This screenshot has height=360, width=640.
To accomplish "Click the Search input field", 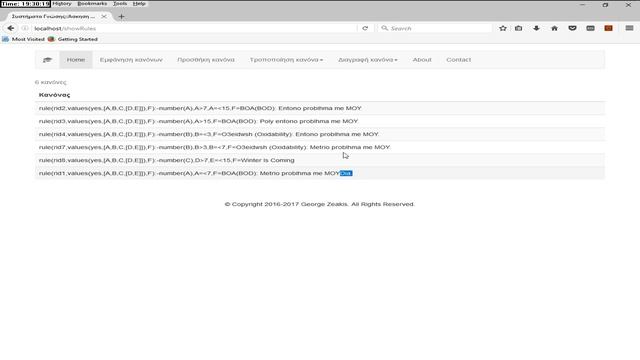I will pyautogui.click(x=435, y=28).
